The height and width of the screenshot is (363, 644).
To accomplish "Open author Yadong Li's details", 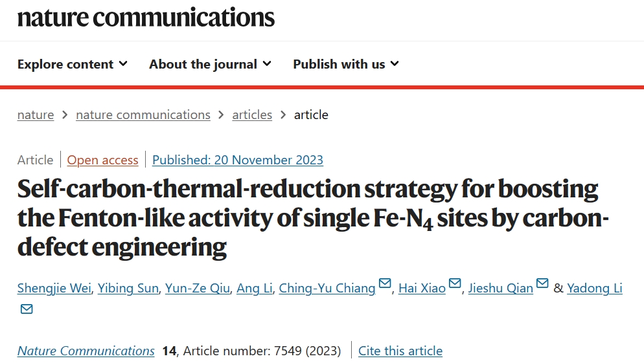I will pyautogui.click(x=595, y=289).
